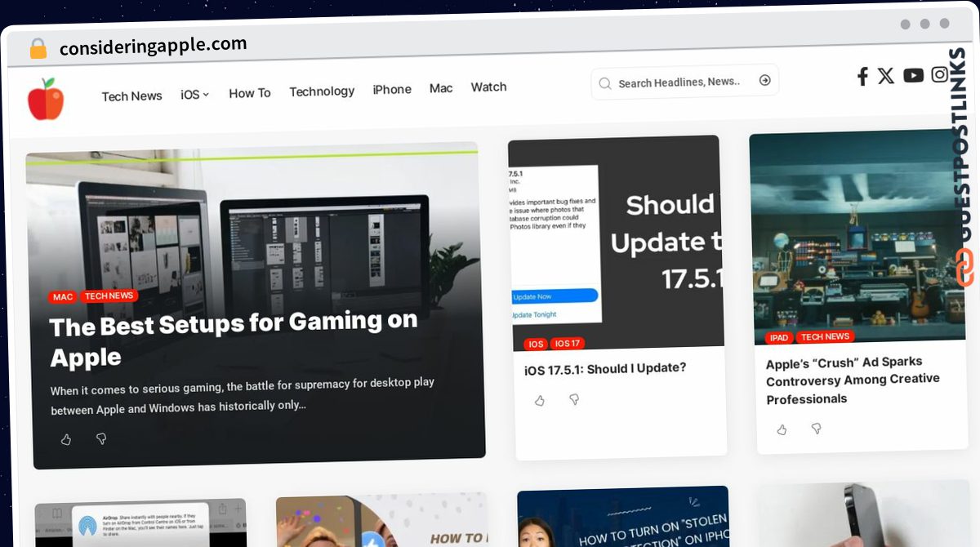Open the YouTube social icon

pyautogui.click(x=914, y=75)
